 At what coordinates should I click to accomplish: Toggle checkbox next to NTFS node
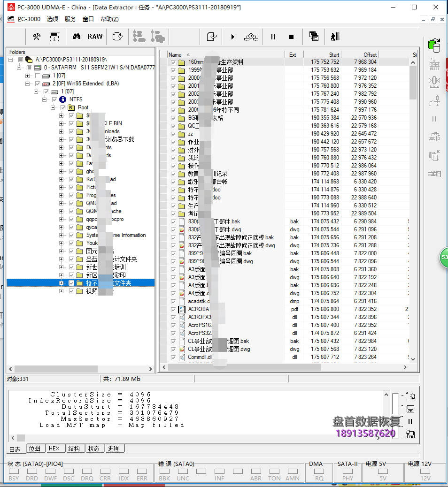coord(54,99)
